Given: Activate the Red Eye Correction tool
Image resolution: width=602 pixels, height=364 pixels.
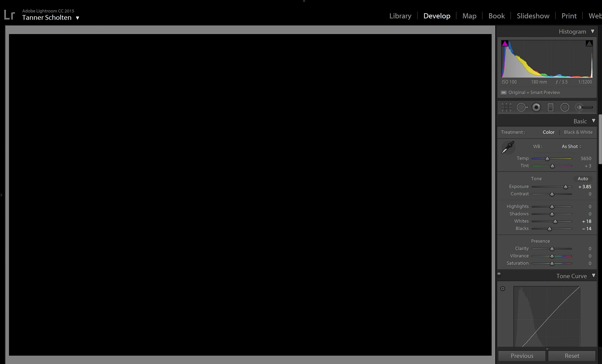Looking at the screenshot, I should point(536,107).
